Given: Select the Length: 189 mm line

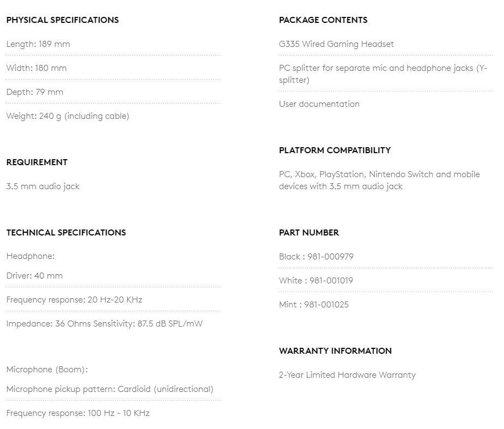Looking at the screenshot, I should pyautogui.click(x=38, y=44).
